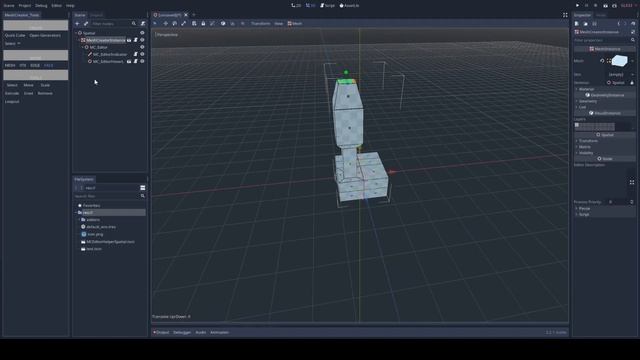The image size is (640, 360).
Task: Collapse the MC_Editor tree node
Action: click(82, 47)
